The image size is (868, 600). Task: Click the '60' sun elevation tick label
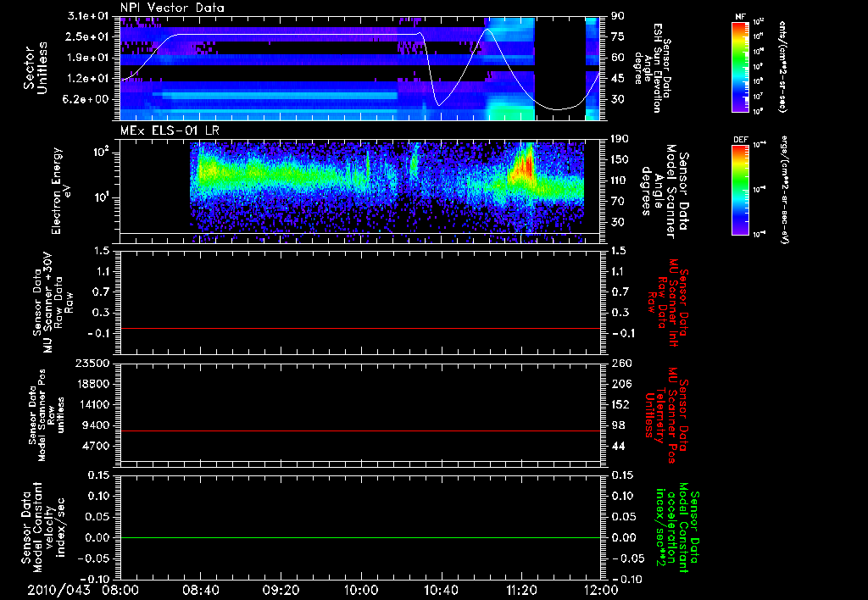pyautogui.click(x=618, y=58)
